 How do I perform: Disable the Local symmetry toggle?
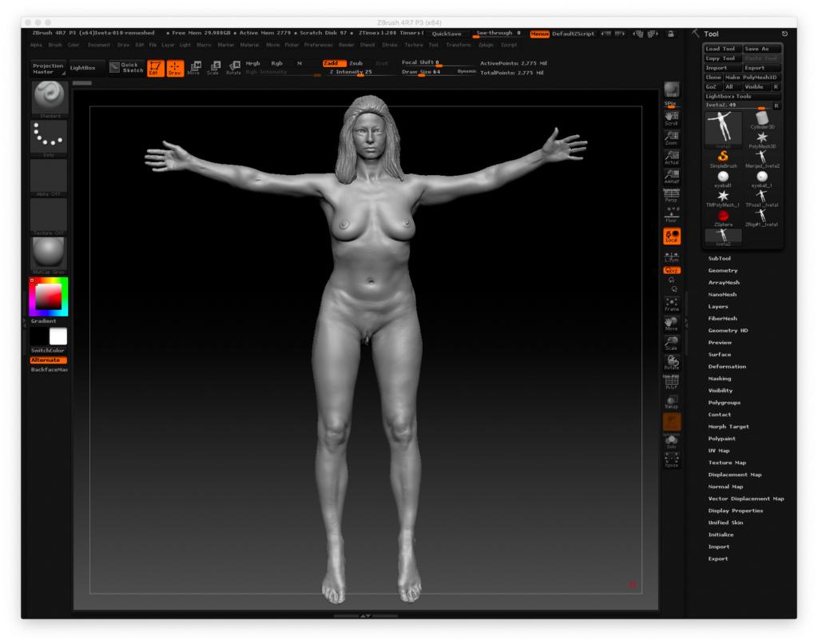671,236
